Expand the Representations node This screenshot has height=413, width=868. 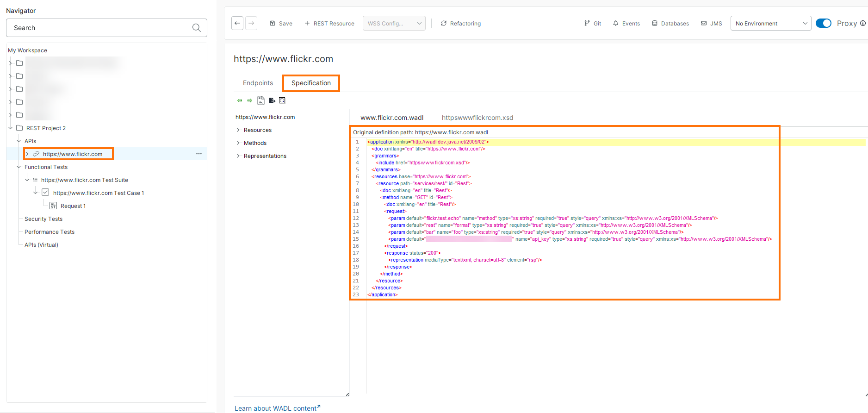click(x=238, y=156)
